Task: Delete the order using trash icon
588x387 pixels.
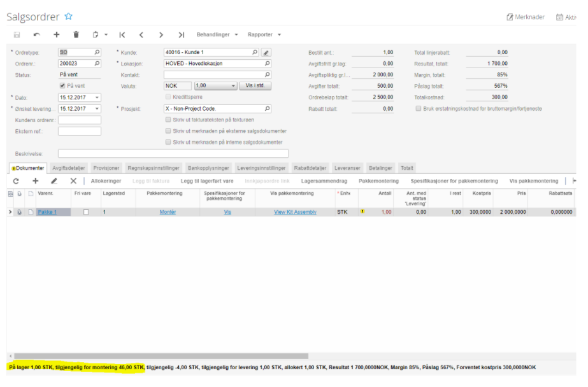Action: coord(76,34)
